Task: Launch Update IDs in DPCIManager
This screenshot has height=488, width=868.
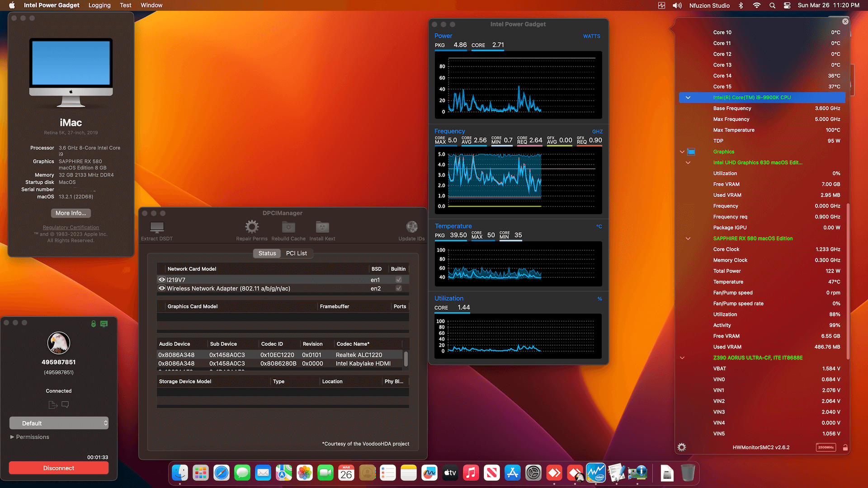Action: pyautogui.click(x=411, y=228)
